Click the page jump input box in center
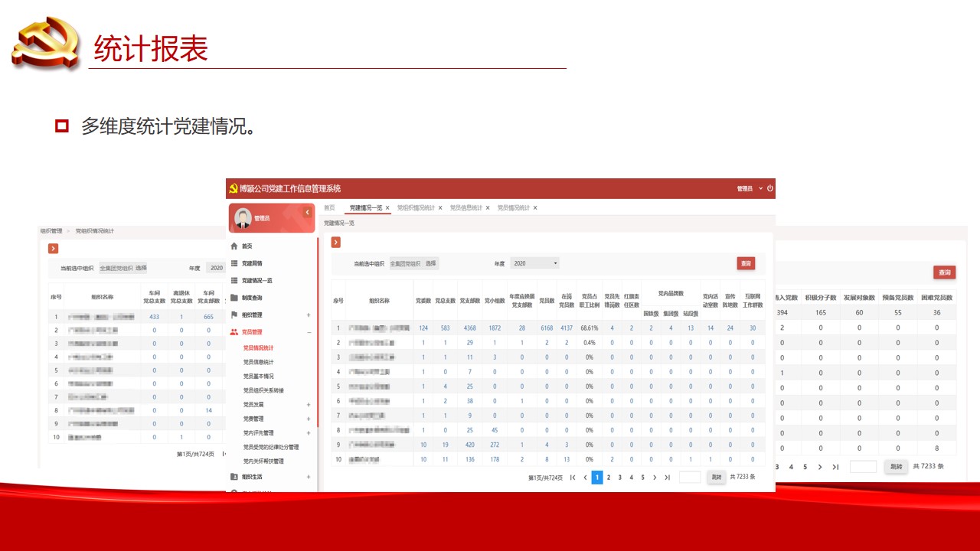This screenshot has height=551, width=980. (690, 478)
